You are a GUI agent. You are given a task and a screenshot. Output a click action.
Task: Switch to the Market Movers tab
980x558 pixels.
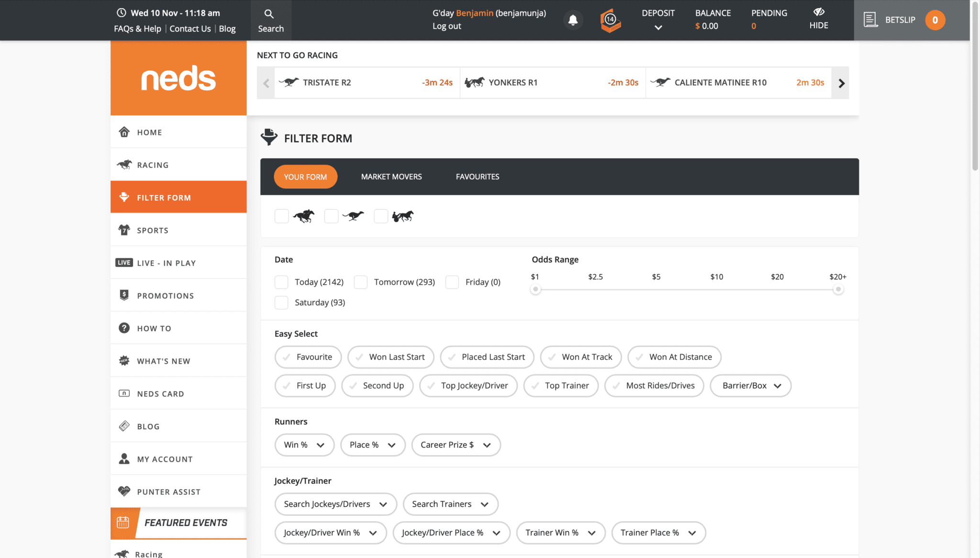pos(391,177)
